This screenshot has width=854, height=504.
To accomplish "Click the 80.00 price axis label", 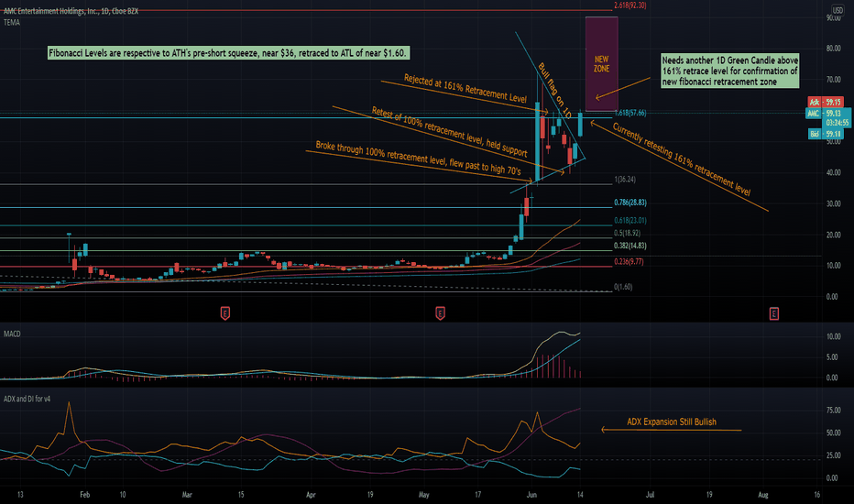I will coord(833,49).
